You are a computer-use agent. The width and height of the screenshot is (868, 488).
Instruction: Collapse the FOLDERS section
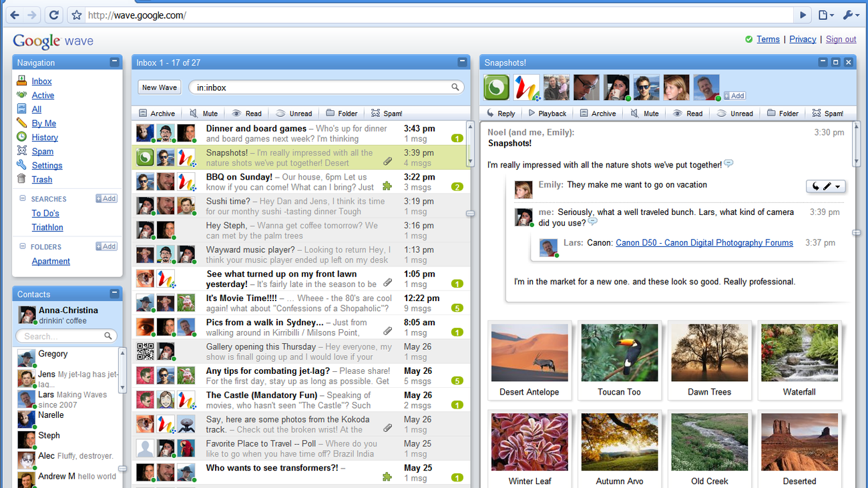[23, 247]
